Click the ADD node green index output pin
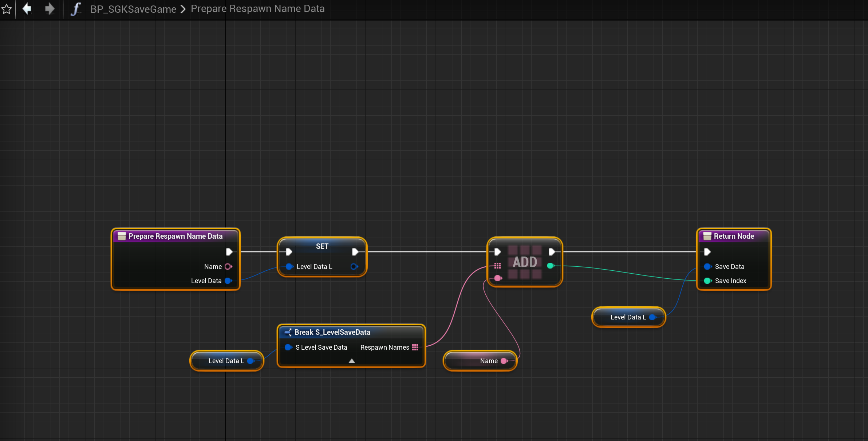The image size is (868, 441). coord(551,266)
